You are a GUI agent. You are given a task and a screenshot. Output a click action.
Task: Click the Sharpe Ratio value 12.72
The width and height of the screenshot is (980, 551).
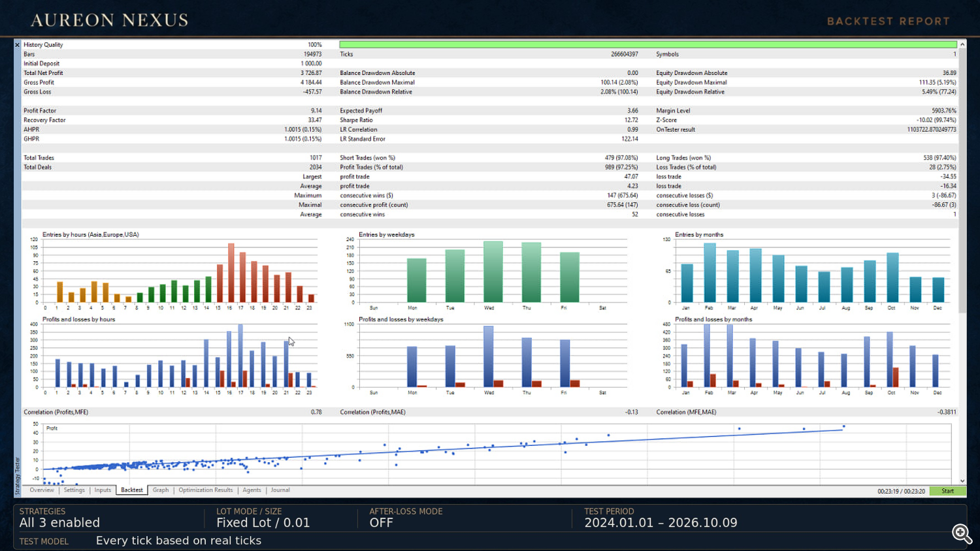(x=631, y=120)
